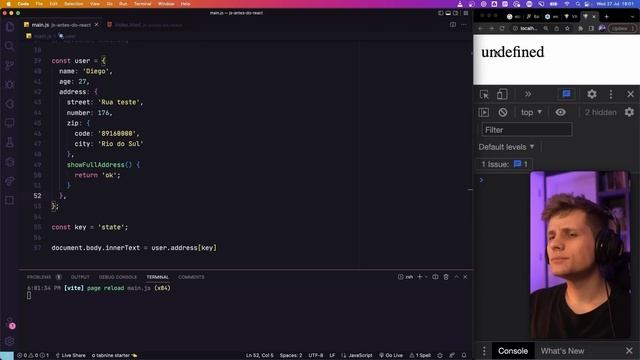Close the DevTools panel
This screenshot has height=360, width=640.
click(630, 94)
